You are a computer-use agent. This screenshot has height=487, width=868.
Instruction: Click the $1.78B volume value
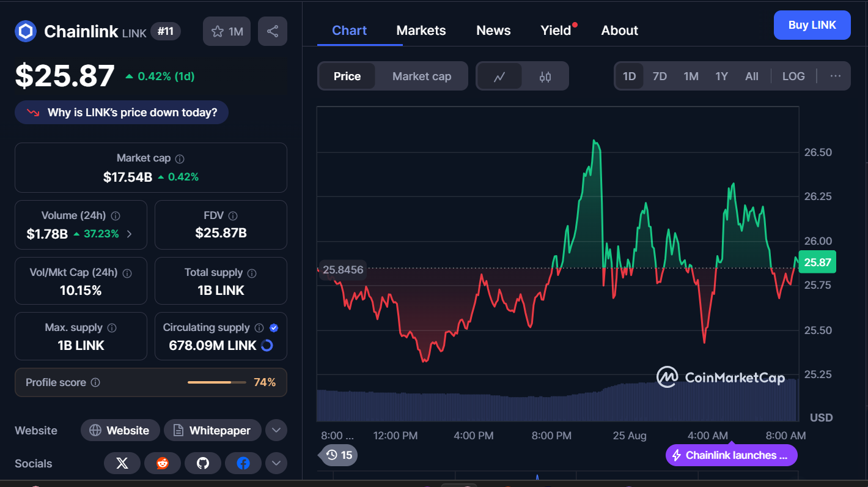(47, 234)
